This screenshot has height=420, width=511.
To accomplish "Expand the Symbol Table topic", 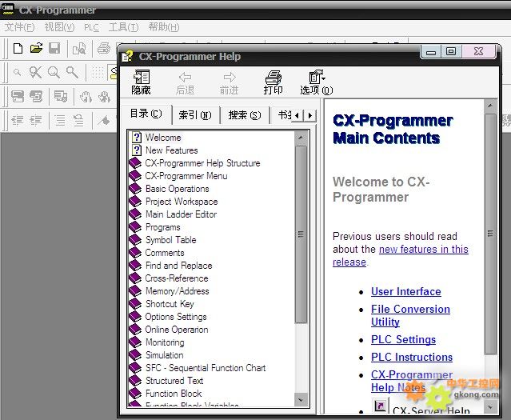I will click(x=171, y=240).
